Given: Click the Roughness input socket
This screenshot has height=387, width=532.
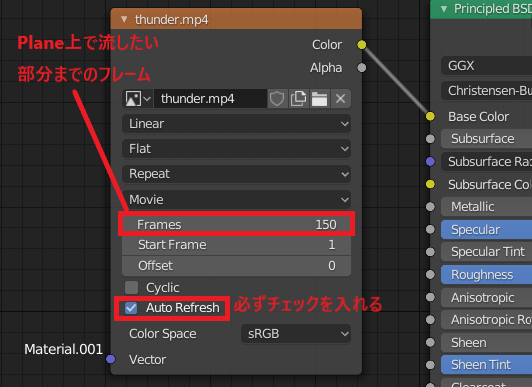Looking at the screenshot, I should [430, 274].
